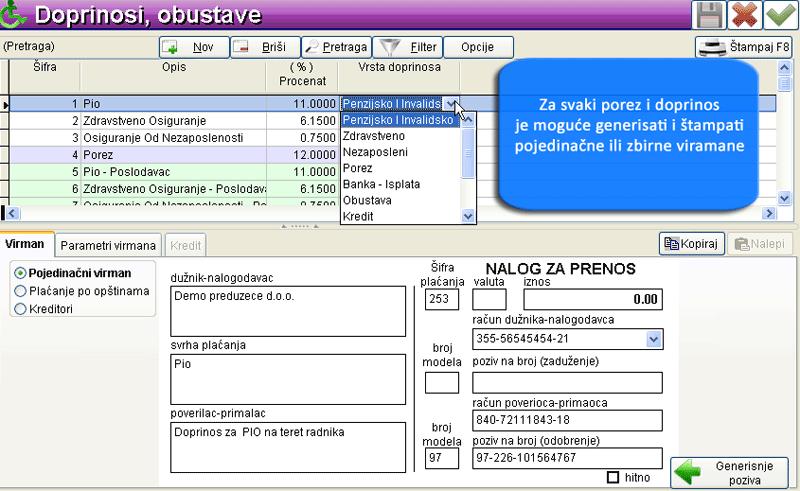Click Generisanje poziva green arrow button

pos(731,472)
